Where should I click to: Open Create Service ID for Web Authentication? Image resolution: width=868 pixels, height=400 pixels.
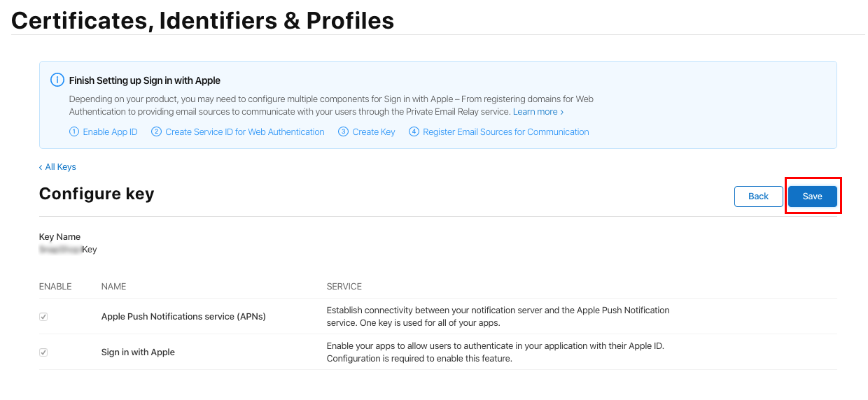245,131
